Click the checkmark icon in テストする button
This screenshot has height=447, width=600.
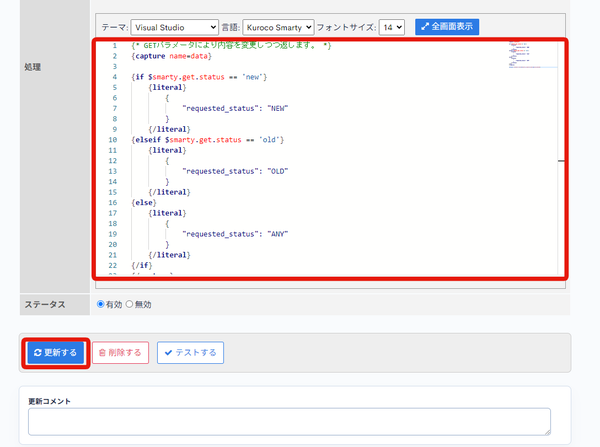[x=168, y=352]
